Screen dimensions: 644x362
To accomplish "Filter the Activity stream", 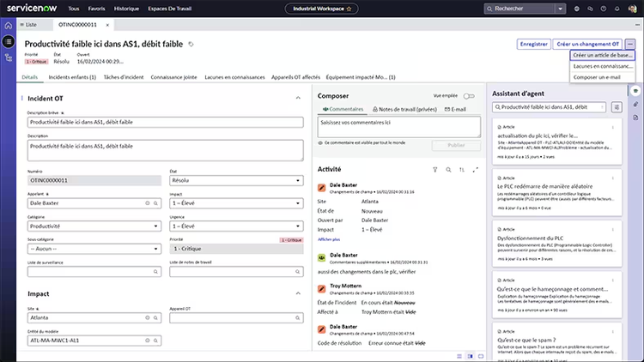I will [435, 170].
